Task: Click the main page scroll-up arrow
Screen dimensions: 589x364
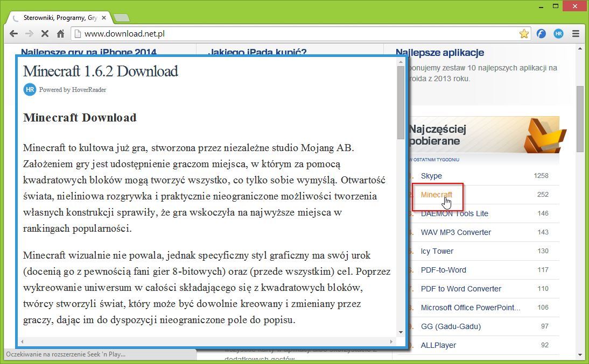Action: pyautogui.click(x=580, y=48)
